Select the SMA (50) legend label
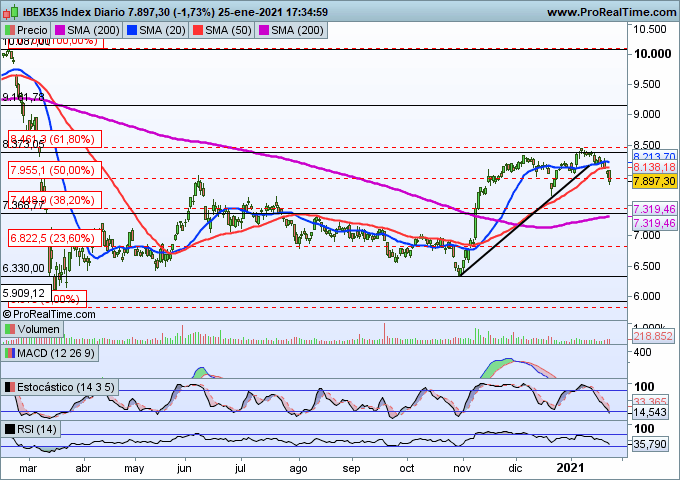The width and height of the screenshot is (680, 480). 228,30
